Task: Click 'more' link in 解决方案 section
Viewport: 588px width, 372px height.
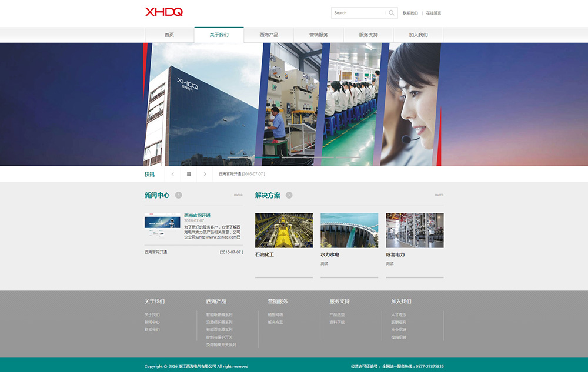Action: (439, 195)
